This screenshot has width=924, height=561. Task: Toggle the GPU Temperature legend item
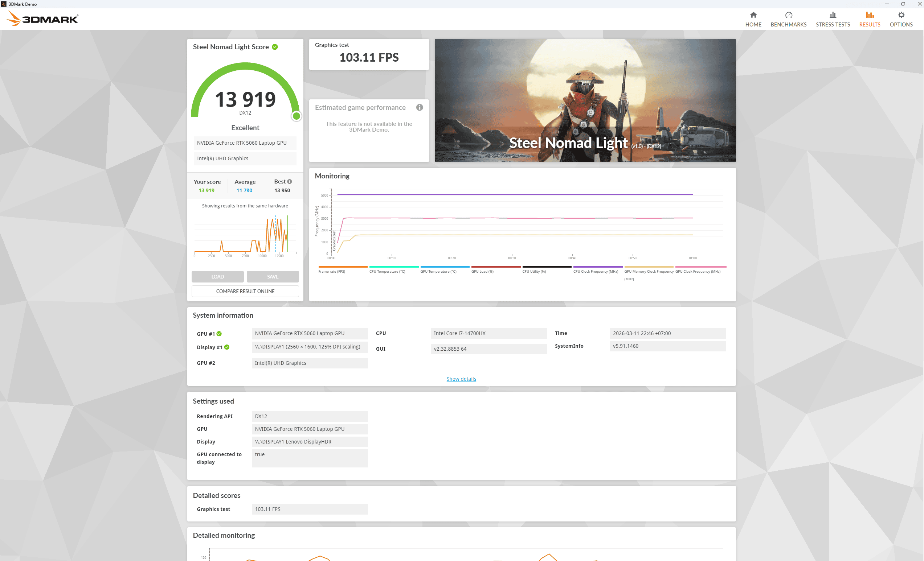click(x=444, y=269)
